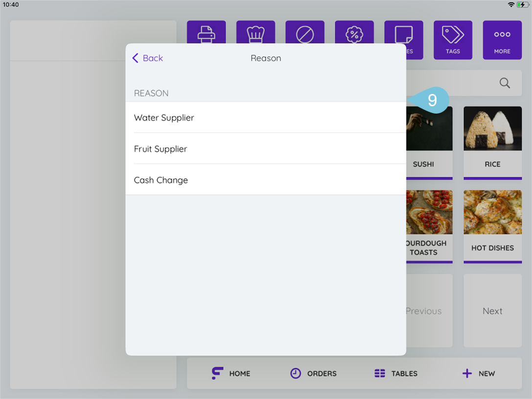The image size is (532, 399).
Task: Click the Wi-Fi status icon
Action: [511, 4]
